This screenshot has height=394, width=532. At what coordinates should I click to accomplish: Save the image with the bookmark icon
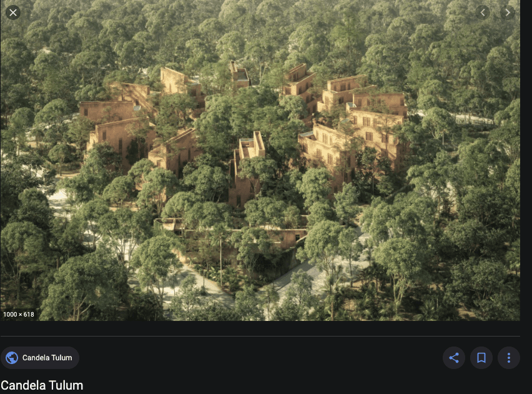pos(481,358)
